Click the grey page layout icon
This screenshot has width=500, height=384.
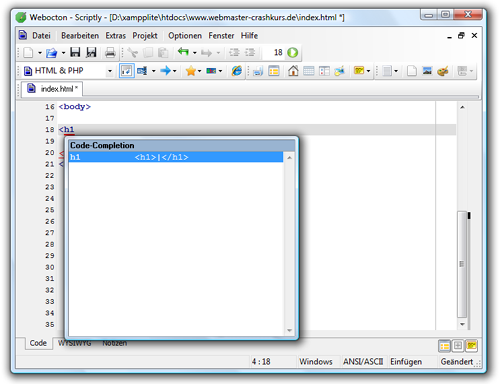[x=387, y=71]
